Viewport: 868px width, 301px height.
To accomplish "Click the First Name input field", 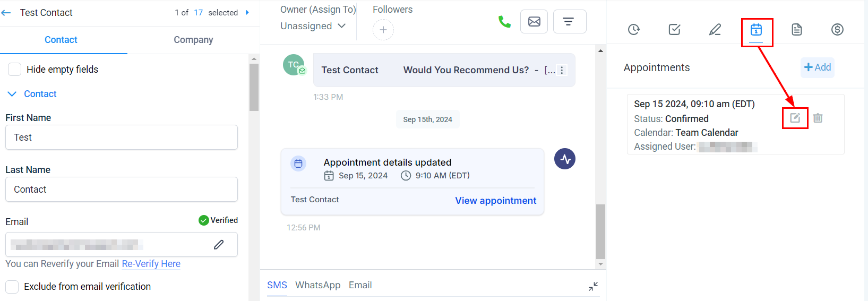I will 122,137.
